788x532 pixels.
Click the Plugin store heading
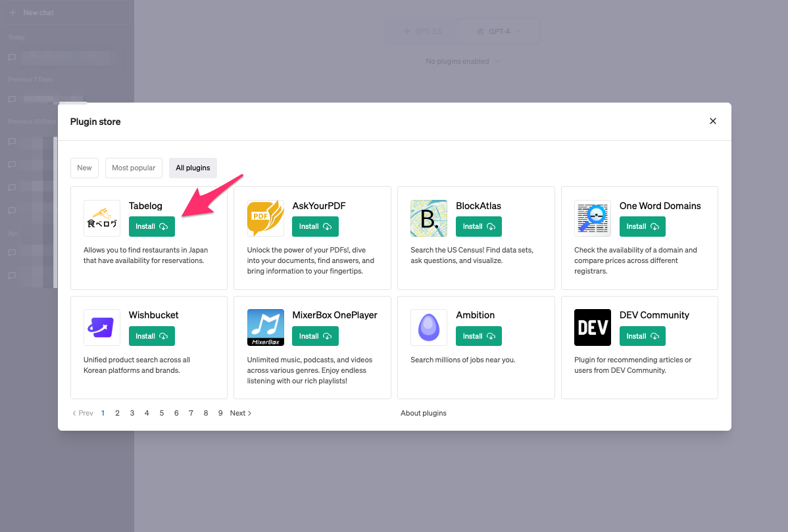click(95, 122)
